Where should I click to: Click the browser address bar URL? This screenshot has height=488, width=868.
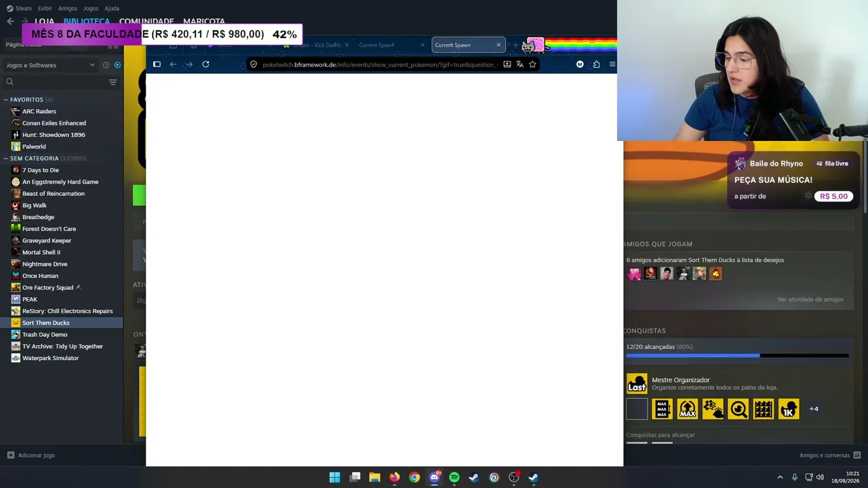pos(380,64)
